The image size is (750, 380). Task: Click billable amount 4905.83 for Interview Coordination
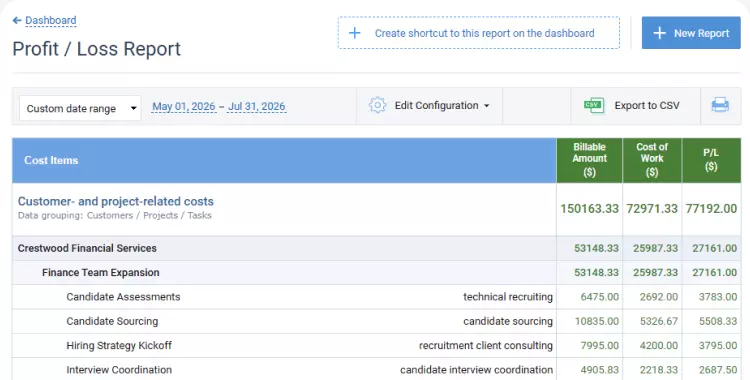599,370
